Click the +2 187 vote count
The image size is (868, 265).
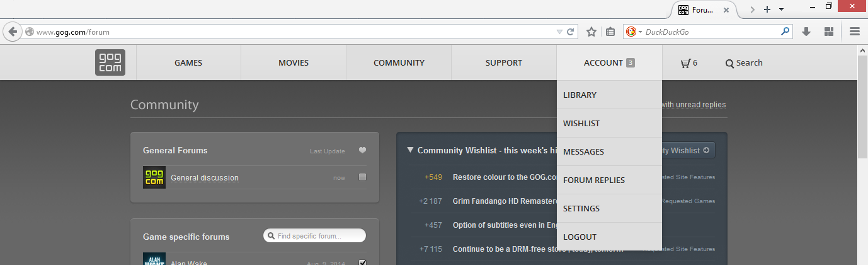(431, 201)
